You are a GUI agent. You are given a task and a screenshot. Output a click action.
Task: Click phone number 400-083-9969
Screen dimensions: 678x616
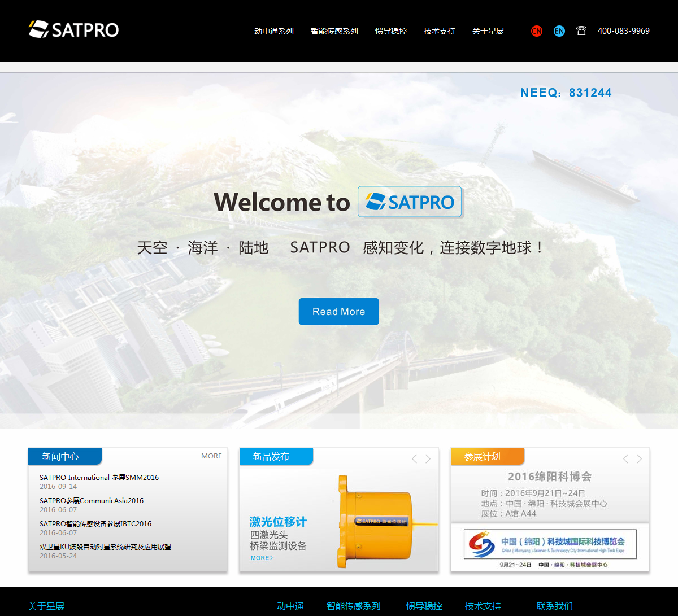coord(624,31)
